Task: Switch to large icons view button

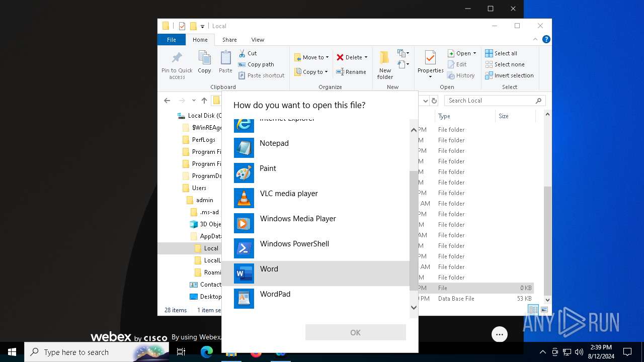Action: [x=544, y=310]
